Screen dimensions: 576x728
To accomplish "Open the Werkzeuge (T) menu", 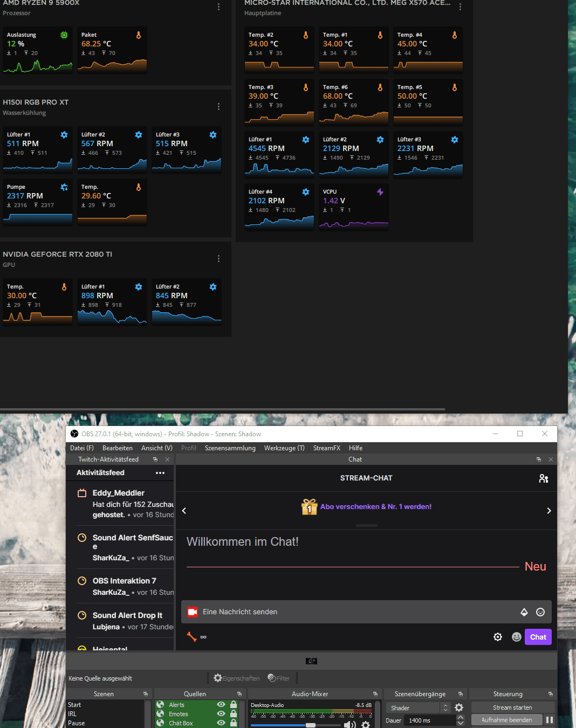I will [284, 448].
